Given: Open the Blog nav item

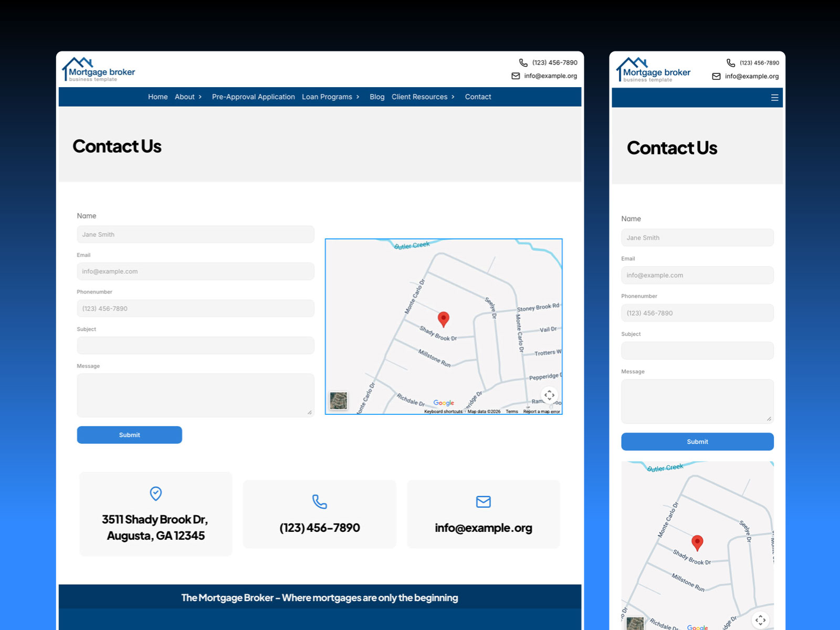Looking at the screenshot, I should [x=377, y=97].
